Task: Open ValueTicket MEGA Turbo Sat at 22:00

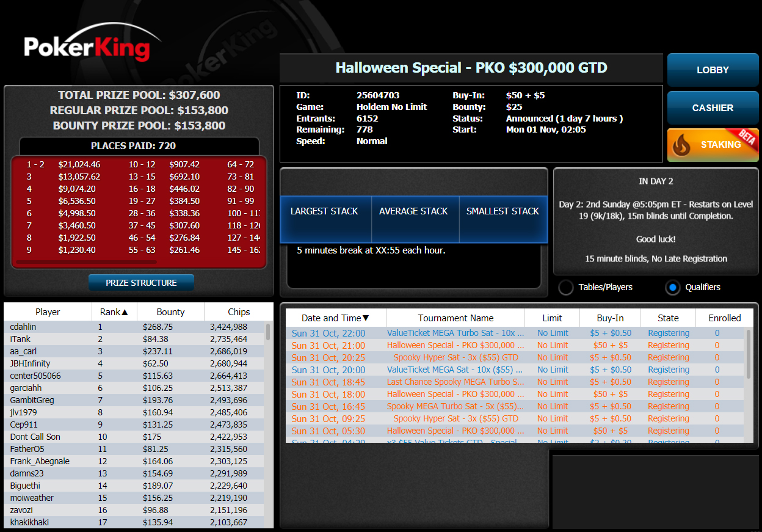Action: tap(455, 333)
